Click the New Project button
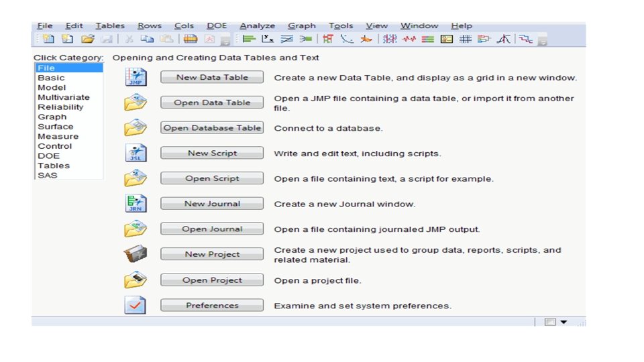Screen dimensions: 644x362 coord(212,254)
